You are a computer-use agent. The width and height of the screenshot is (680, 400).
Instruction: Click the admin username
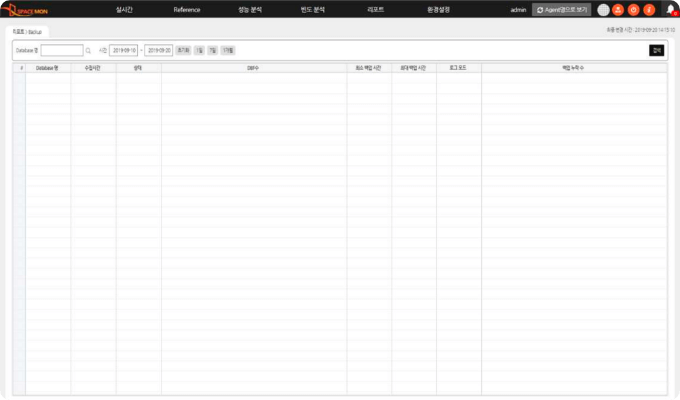[x=518, y=10]
